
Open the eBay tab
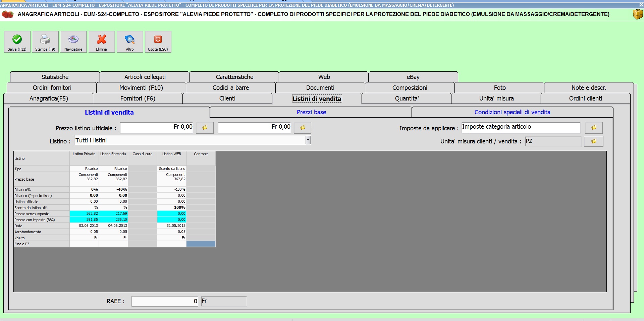[413, 77]
